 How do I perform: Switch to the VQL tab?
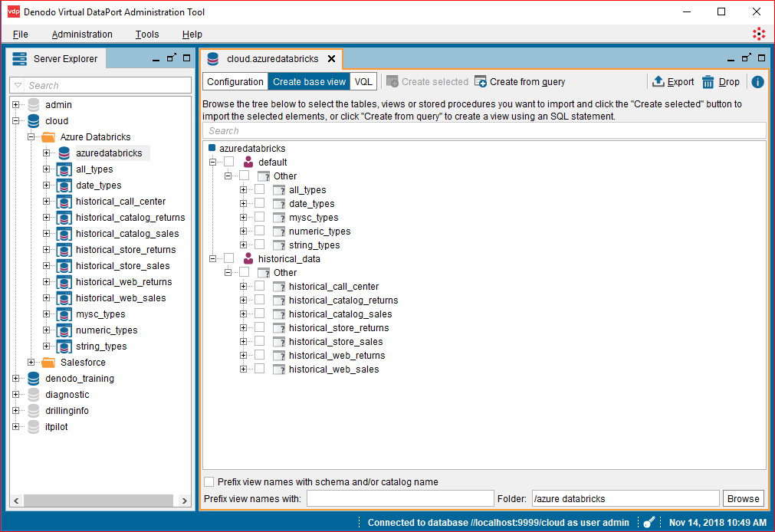pos(363,81)
